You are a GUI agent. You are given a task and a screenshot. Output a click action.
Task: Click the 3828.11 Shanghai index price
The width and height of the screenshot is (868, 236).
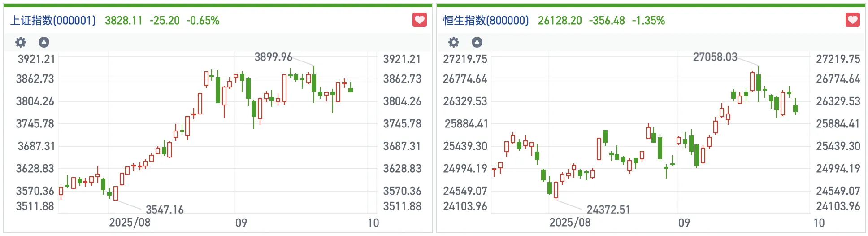[123, 21]
